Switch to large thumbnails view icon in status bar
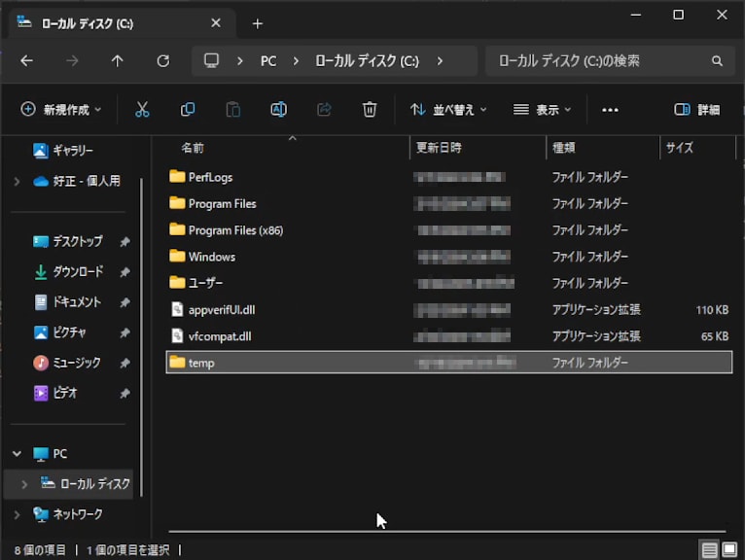This screenshot has height=560, width=745. tap(729, 550)
